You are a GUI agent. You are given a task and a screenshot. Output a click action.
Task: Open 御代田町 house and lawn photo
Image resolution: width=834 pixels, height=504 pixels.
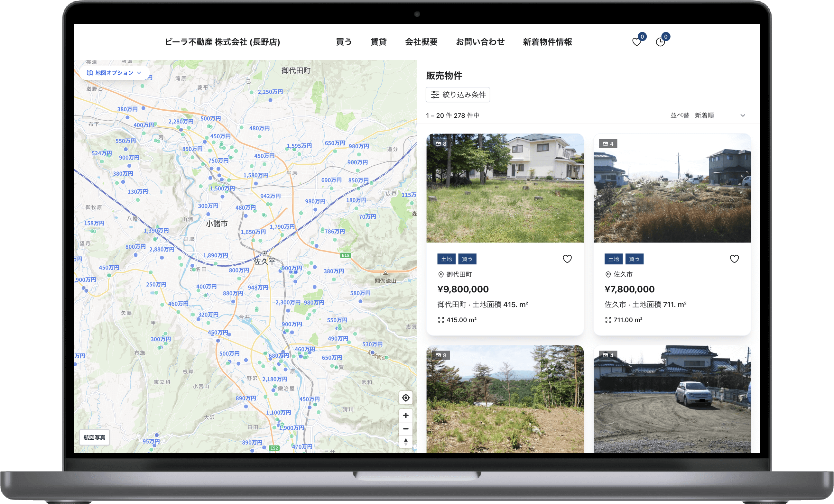[x=505, y=188]
